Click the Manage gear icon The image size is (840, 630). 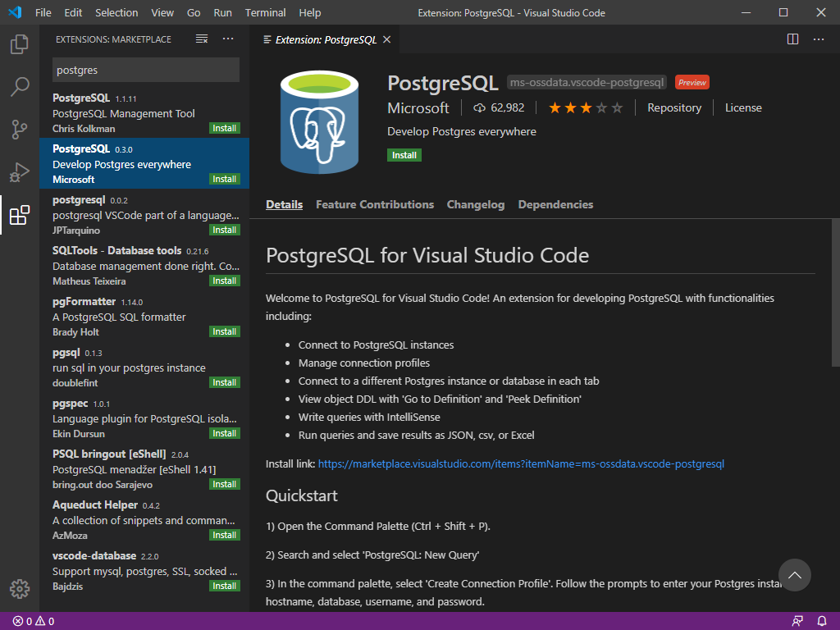point(20,588)
